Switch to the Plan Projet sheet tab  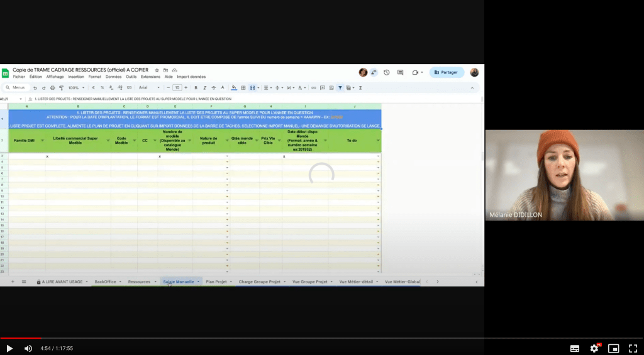[x=218, y=281]
